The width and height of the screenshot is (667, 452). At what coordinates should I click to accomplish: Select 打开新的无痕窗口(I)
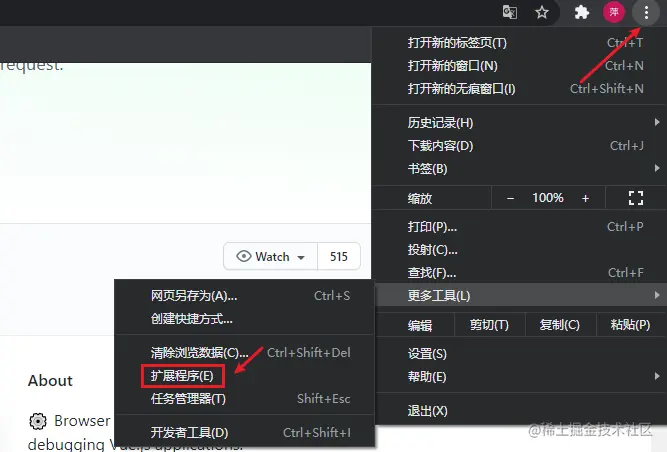point(520,88)
